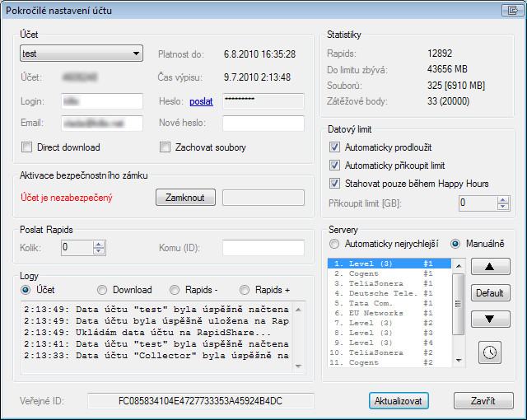
Task: Click the Platnost do date 6.8.2010 16:35:28
Action: pyautogui.click(x=260, y=54)
